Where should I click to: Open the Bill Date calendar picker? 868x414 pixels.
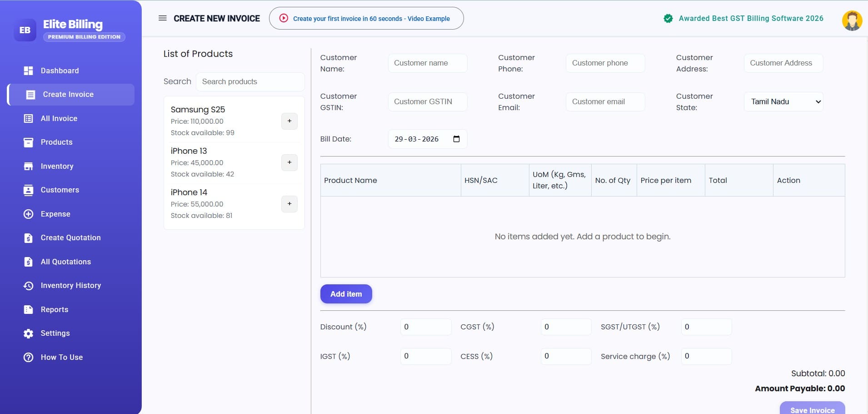(x=456, y=139)
